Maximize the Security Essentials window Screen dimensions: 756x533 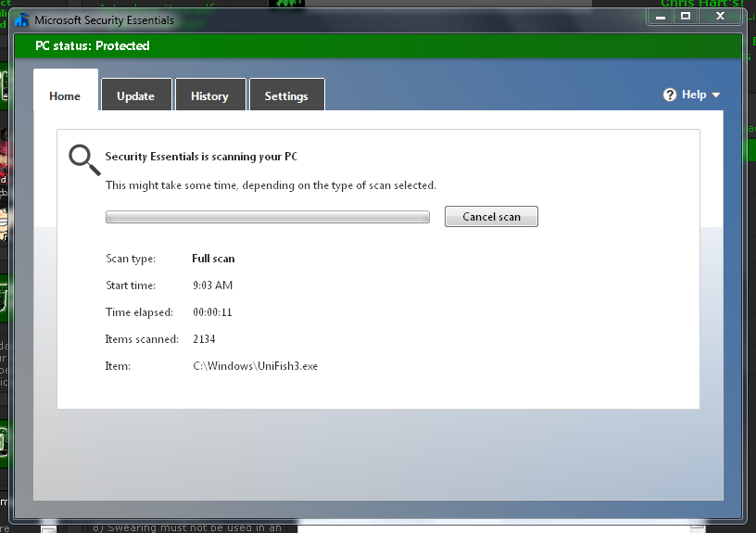click(x=686, y=17)
